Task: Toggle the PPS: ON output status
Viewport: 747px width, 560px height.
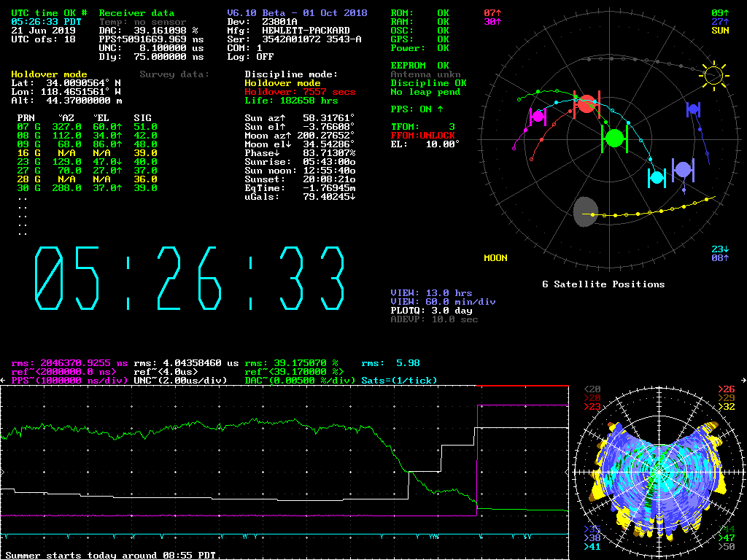Action: (417, 109)
